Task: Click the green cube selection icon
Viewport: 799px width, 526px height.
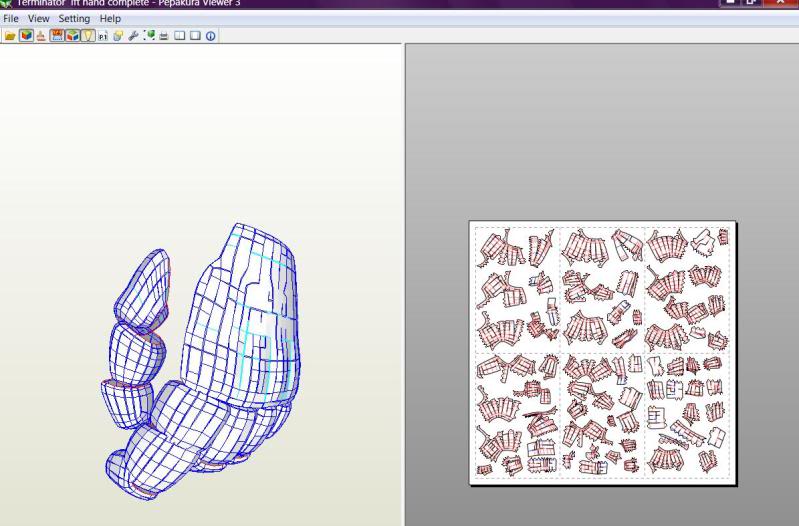Action: (x=149, y=36)
